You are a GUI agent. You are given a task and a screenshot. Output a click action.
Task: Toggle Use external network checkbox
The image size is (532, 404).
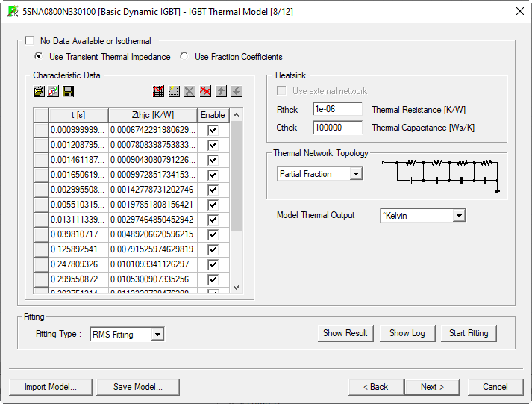click(x=281, y=90)
